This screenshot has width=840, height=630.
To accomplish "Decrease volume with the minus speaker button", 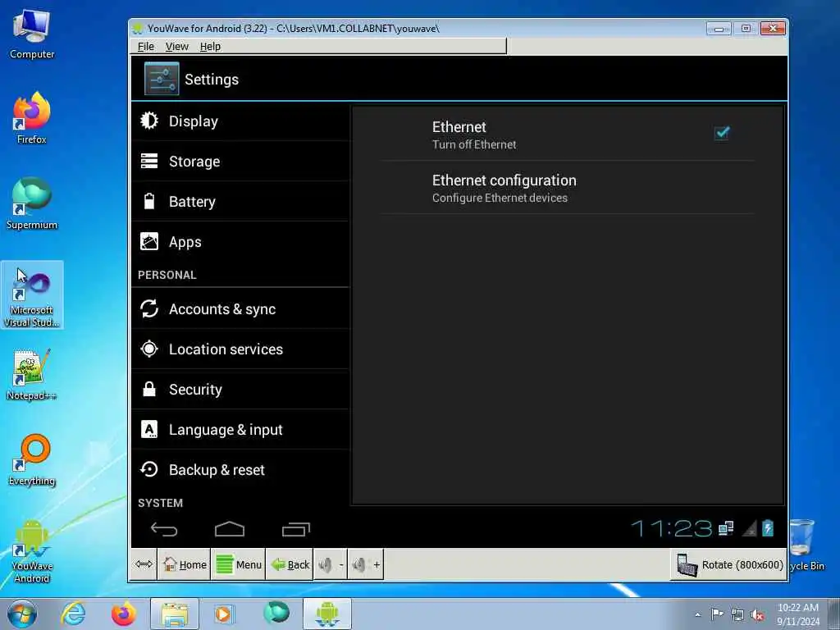I will click(x=331, y=564).
